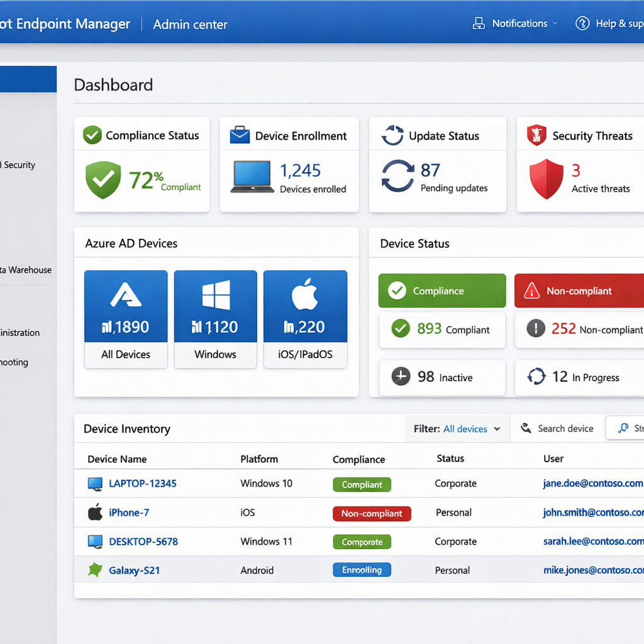Click in the Search device field
The height and width of the screenshot is (644, 644).
(x=565, y=429)
